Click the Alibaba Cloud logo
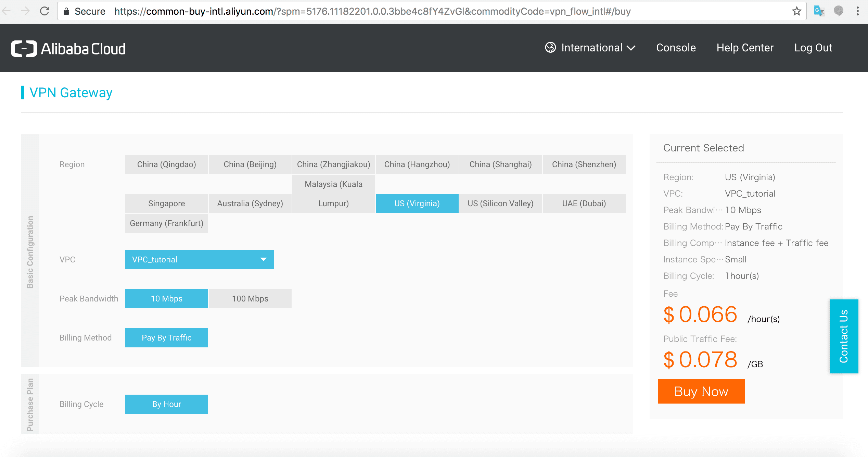868x457 pixels. tap(68, 49)
